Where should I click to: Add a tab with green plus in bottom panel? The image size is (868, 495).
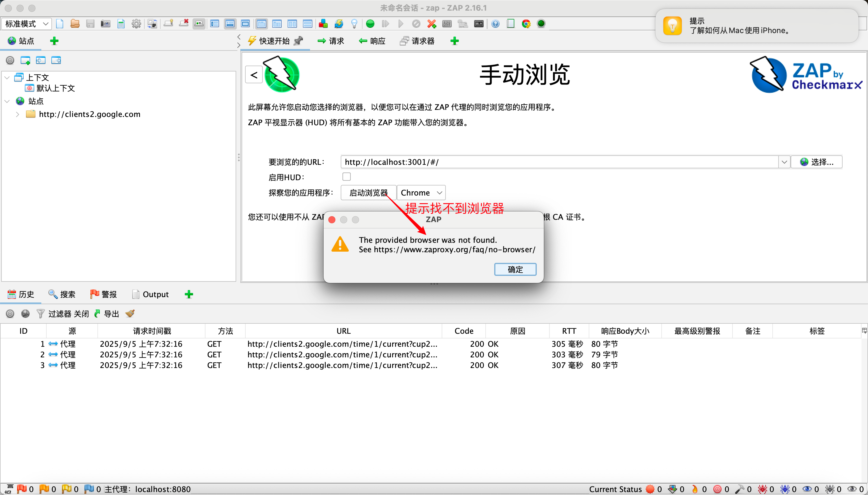click(x=189, y=294)
